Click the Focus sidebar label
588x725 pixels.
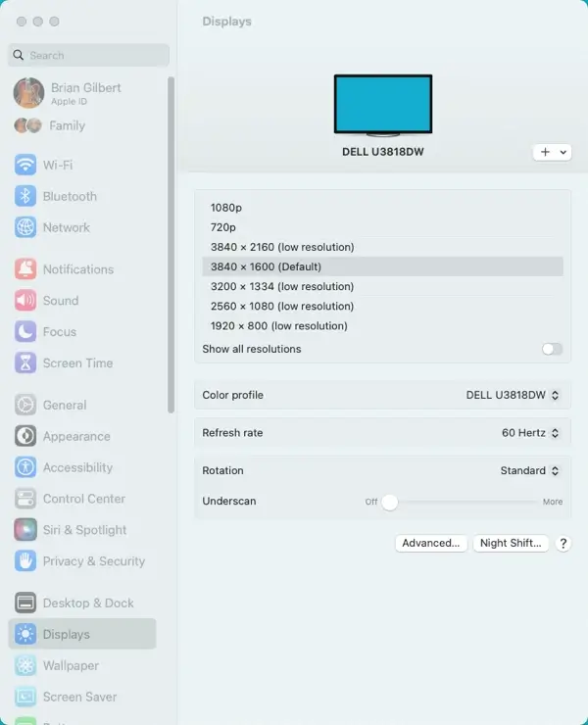(60, 331)
